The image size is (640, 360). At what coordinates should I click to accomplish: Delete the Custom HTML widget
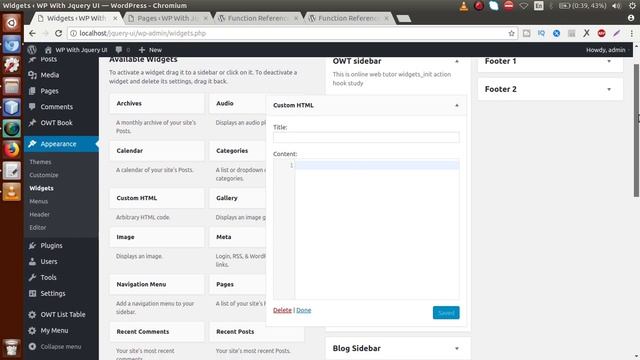coord(282,310)
